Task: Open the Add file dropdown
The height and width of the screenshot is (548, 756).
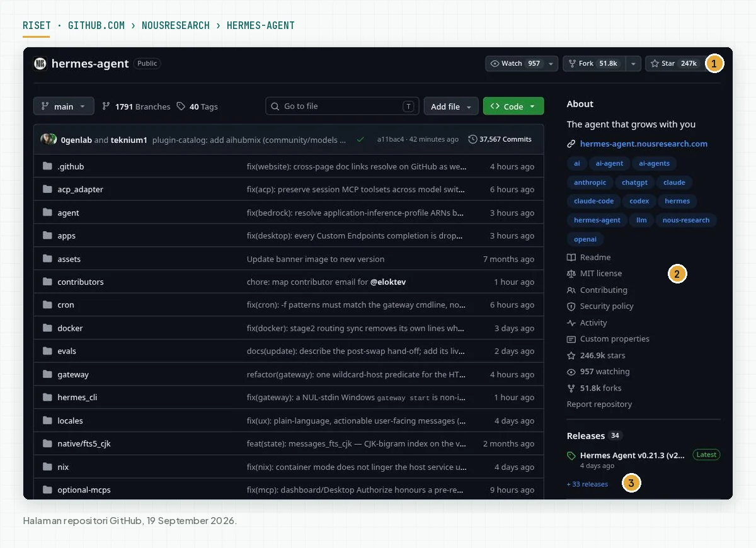Action: click(x=451, y=106)
